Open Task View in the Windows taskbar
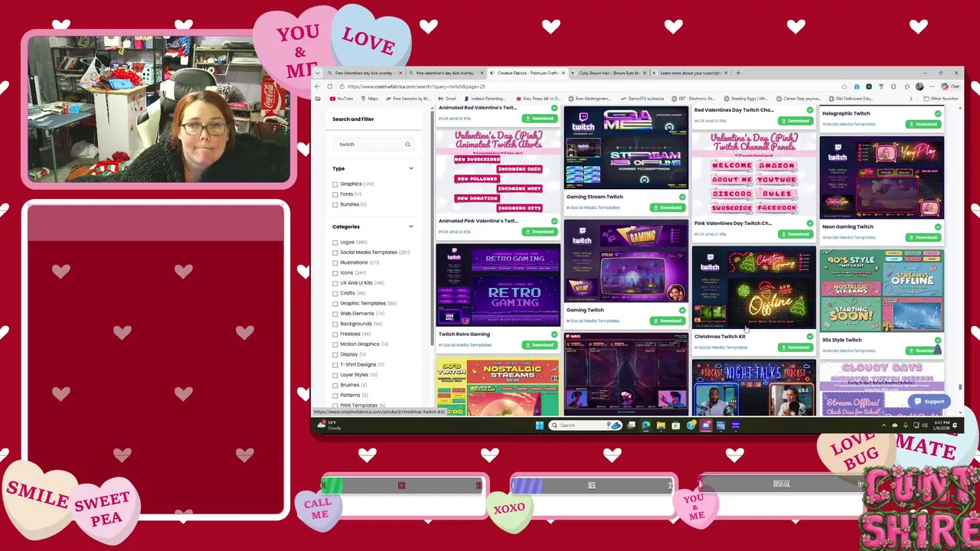This screenshot has width=980, height=551. (x=631, y=425)
